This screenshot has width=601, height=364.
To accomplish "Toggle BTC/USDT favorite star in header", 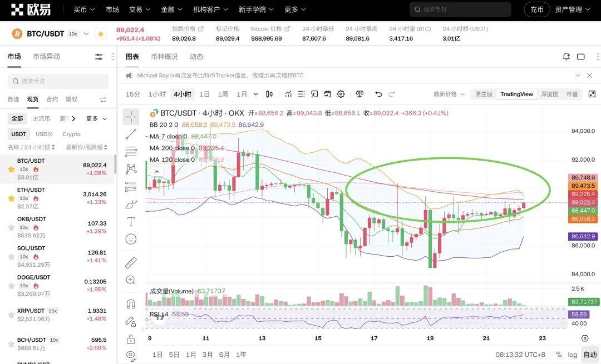I will (101, 34).
